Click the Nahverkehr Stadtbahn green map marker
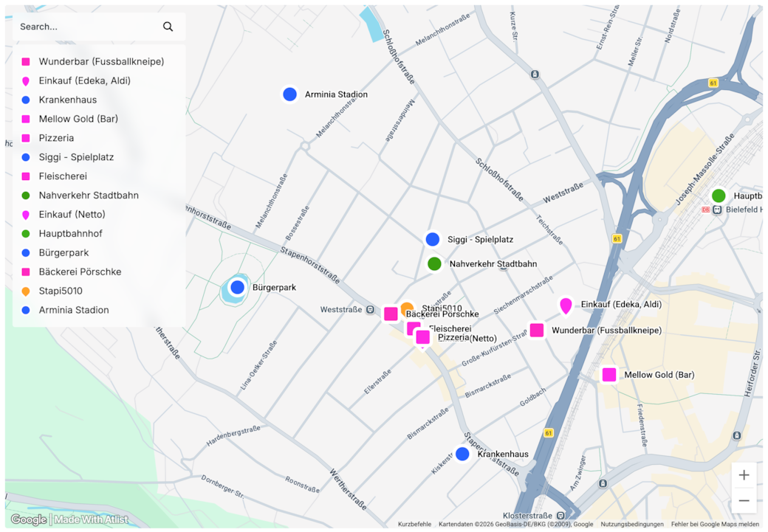 pyautogui.click(x=434, y=263)
